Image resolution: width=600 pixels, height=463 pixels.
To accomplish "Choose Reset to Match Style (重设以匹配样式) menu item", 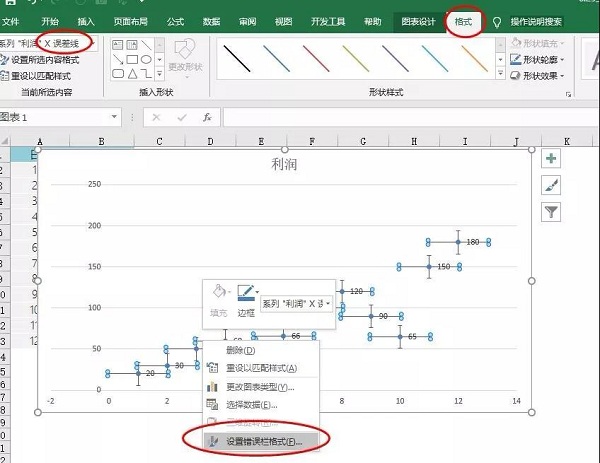I will click(261, 368).
